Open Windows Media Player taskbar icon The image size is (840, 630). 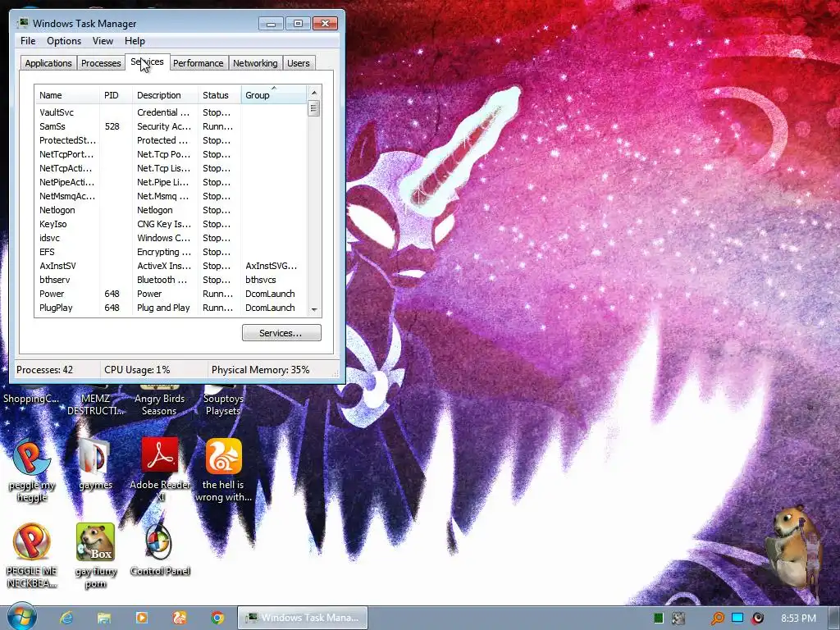(x=141, y=618)
